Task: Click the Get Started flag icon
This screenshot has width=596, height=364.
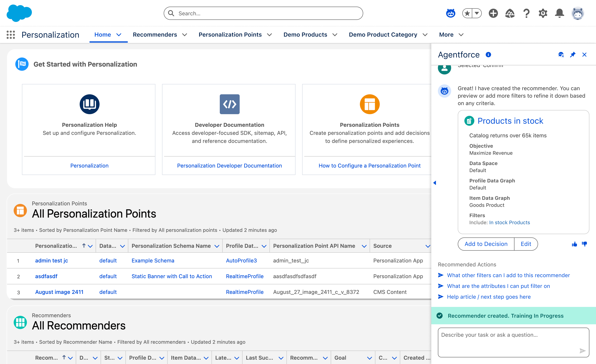Action: pyautogui.click(x=22, y=64)
